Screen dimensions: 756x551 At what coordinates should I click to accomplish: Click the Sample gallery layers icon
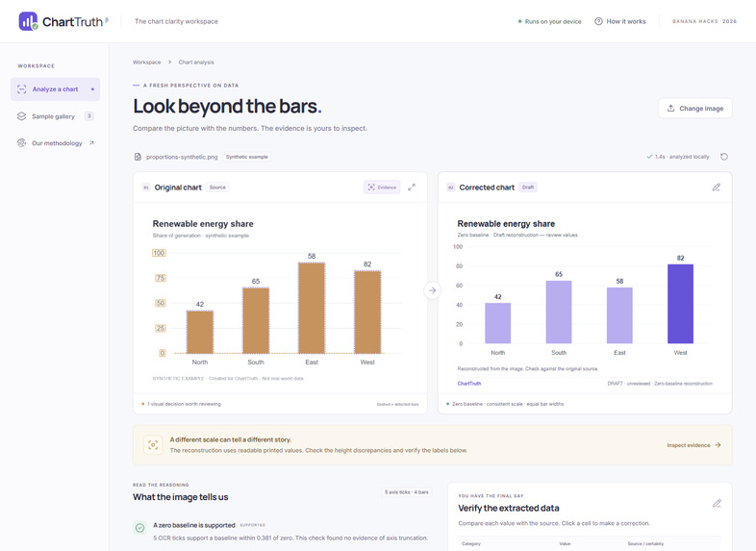point(21,116)
